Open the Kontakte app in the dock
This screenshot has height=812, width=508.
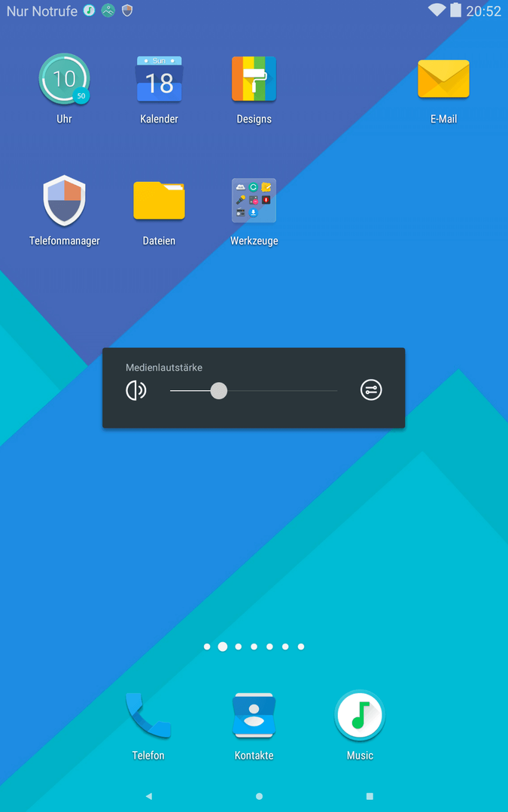point(254,715)
